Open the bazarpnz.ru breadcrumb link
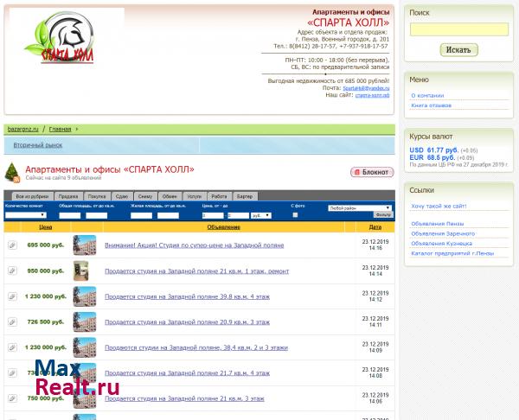 pyautogui.click(x=22, y=129)
